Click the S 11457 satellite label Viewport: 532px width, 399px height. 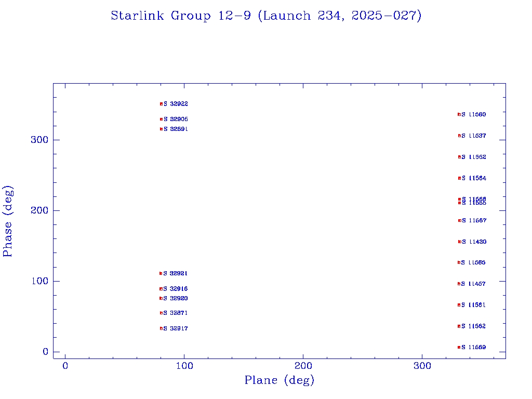(474, 284)
